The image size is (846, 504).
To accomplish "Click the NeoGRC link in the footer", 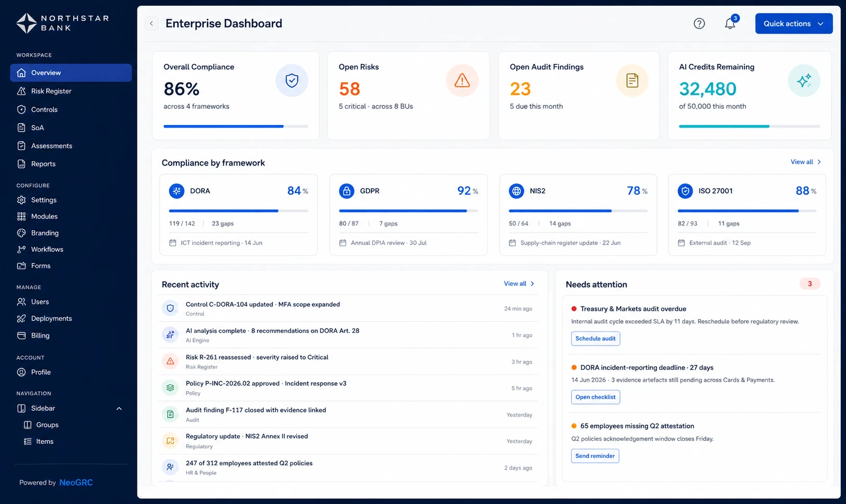I will (x=76, y=483).
